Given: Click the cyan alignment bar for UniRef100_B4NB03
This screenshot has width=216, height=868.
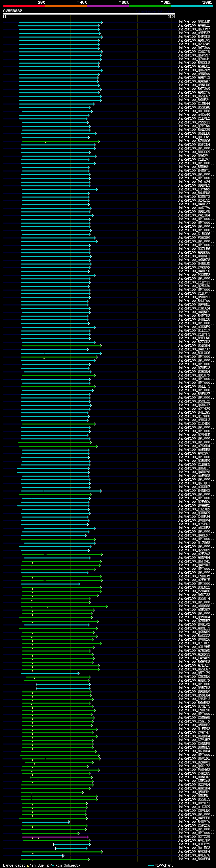Looking at the screenshot, I should tap(61, 491).
